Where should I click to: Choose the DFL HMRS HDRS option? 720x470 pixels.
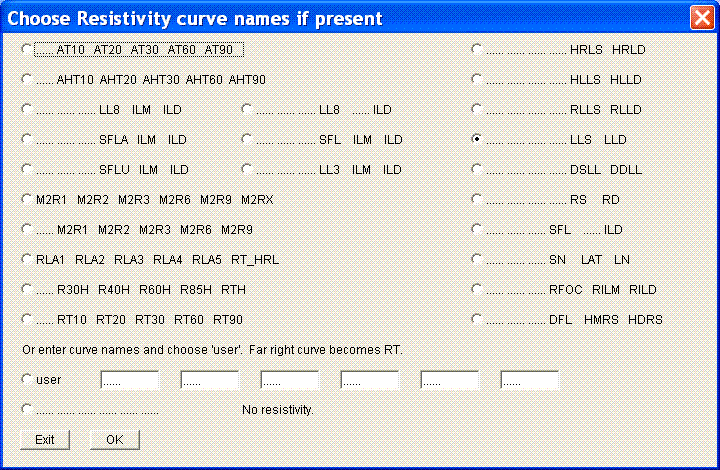(x=477, y=319)
